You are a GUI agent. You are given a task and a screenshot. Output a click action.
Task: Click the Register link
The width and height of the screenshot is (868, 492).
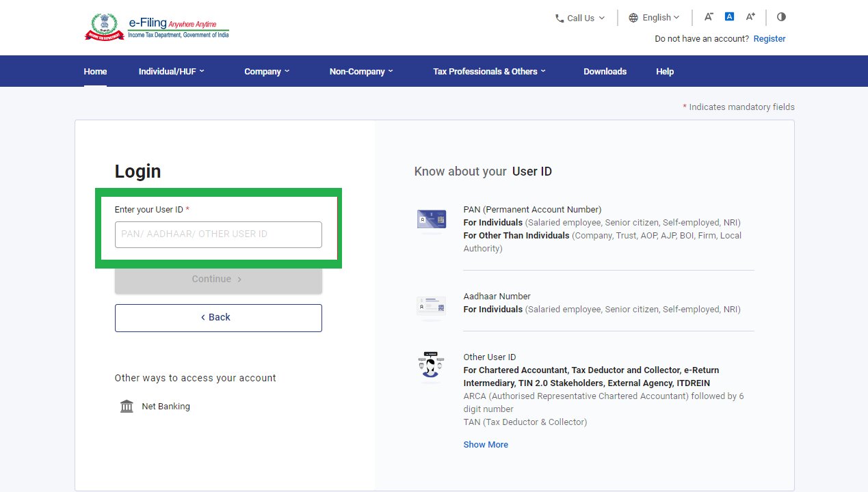tap(769, 39)
